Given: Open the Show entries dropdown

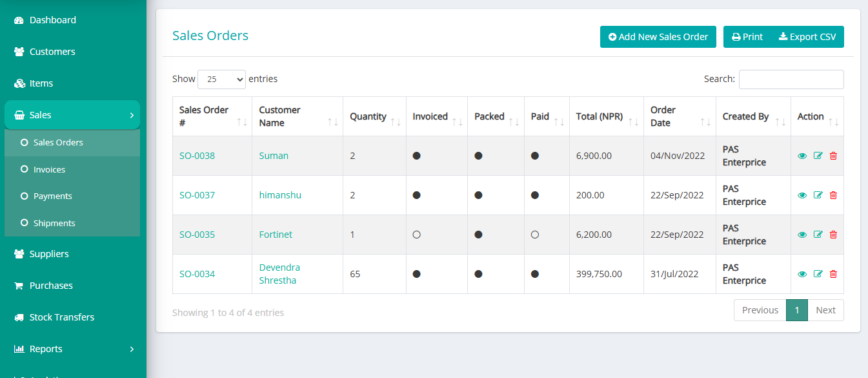Looking at the screenshot, I should click(x=221, y=79).
